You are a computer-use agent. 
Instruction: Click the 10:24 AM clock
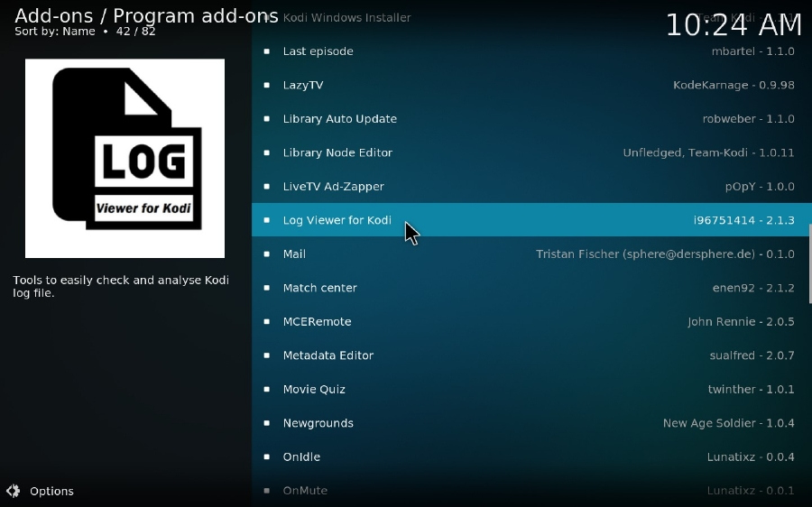[x=734, y=24]
